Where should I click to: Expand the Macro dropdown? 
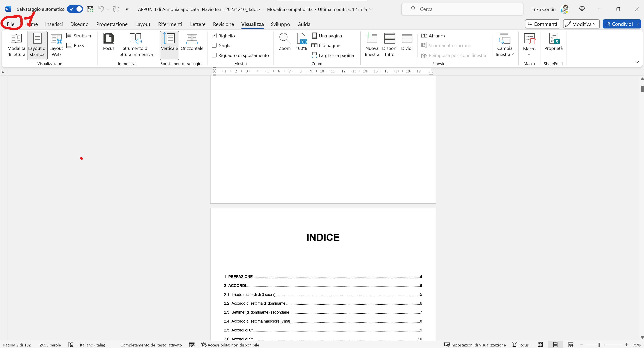(x=529, y=55)
